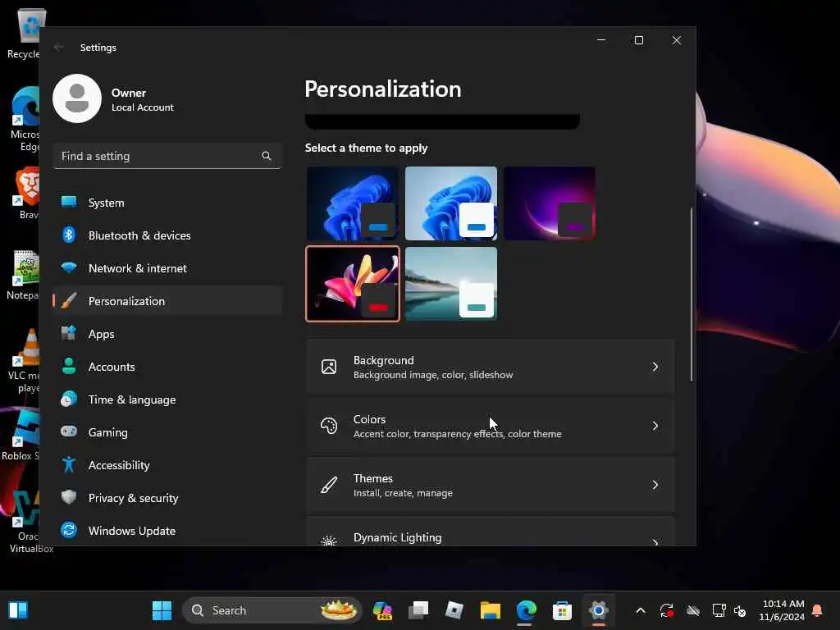Screen dimensions: 840x630
Task: Select the Brave desktop shortcut
Action: click(x=27, y=194)
